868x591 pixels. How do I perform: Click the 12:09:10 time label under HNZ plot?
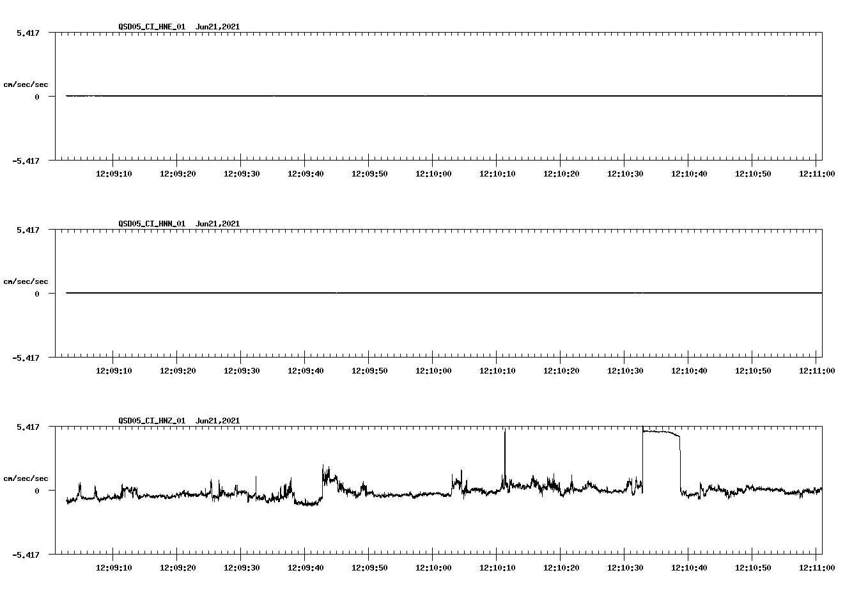(x=114, y=567)
